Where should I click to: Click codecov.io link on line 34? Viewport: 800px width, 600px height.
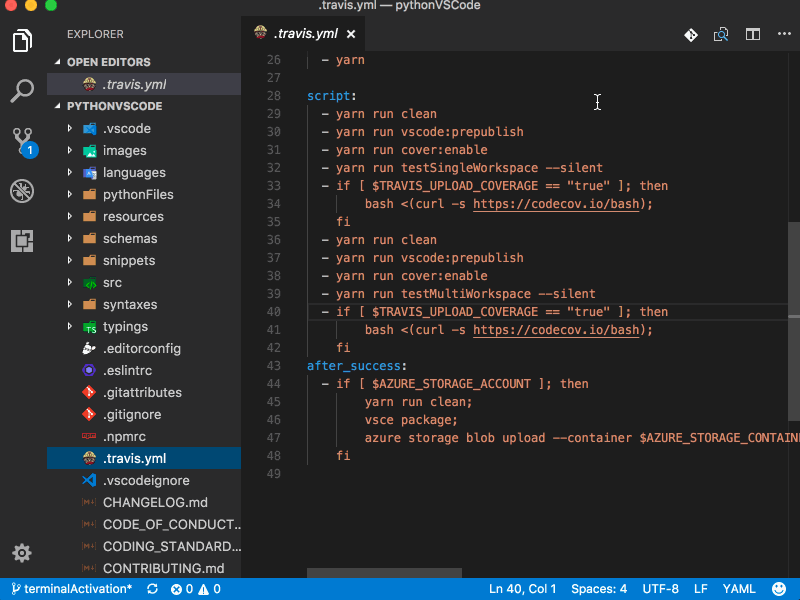[556, 204]
